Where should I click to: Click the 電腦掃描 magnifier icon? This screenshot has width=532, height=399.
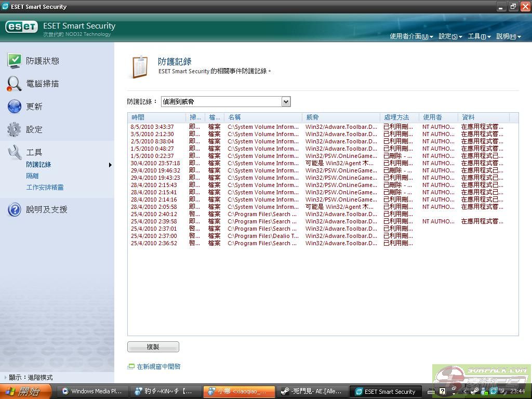point(14,84)
